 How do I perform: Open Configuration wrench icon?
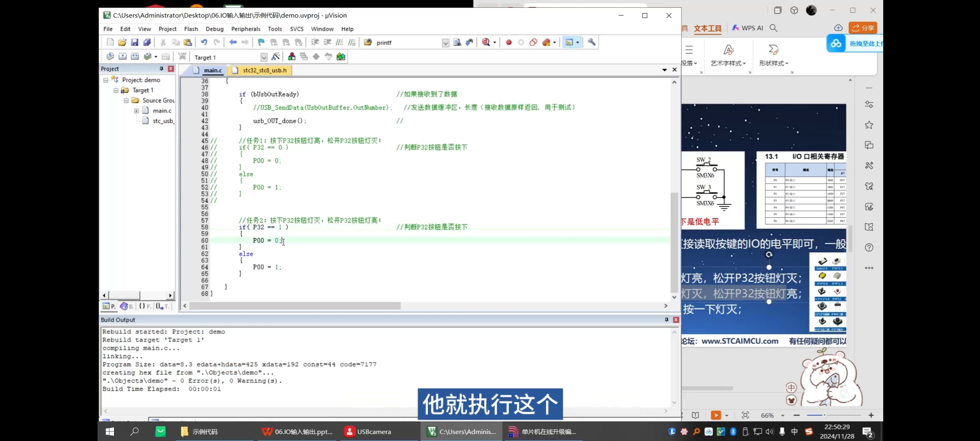click(x=591, y=42)
